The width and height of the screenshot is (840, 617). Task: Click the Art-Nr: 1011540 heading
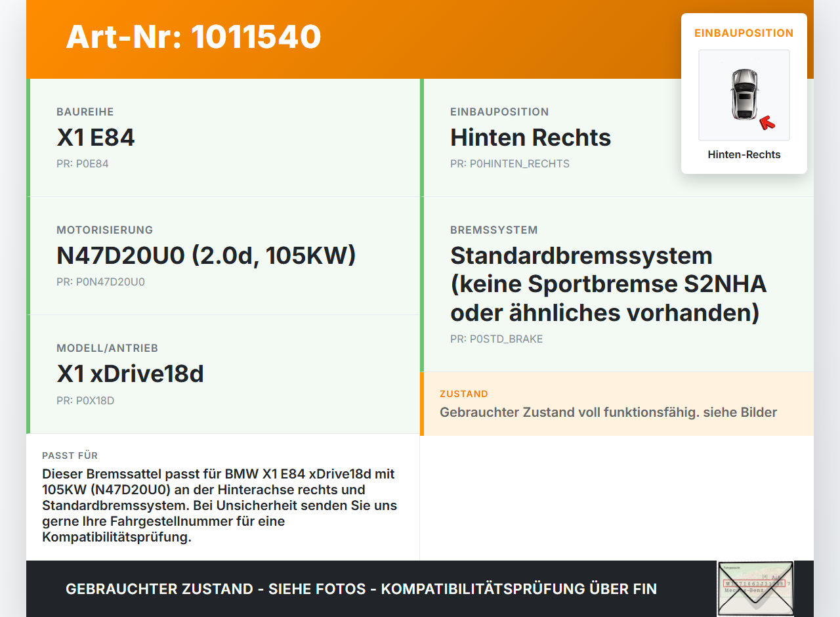pyautogui.click(x=193, y=37)
